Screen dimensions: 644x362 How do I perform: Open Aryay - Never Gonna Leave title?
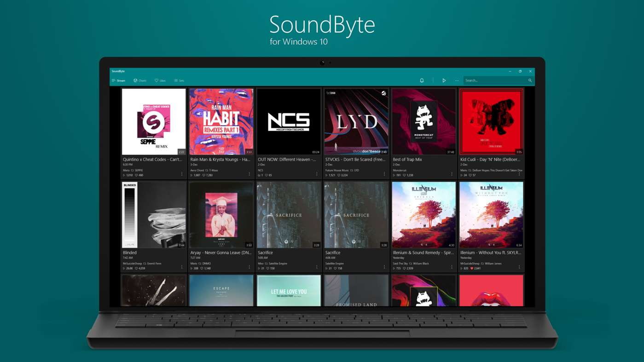click(221, 253)
